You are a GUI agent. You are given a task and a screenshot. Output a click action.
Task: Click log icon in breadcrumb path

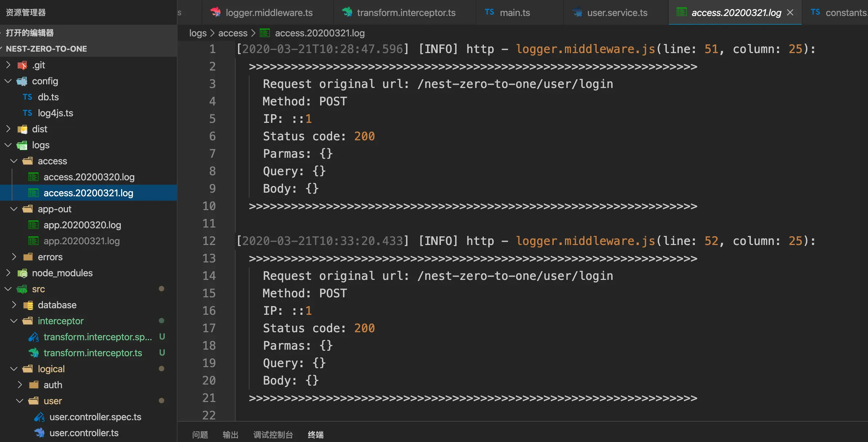[265, 33]
